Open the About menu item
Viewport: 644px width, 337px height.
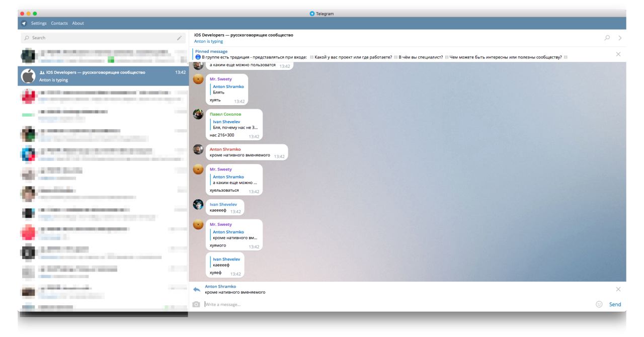(x=78, y=23)
